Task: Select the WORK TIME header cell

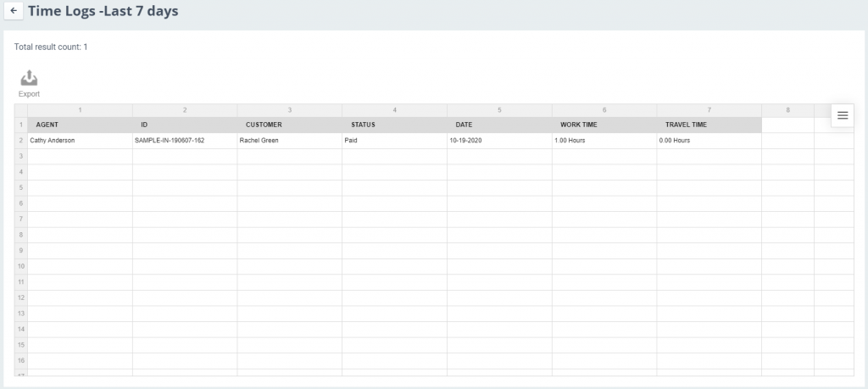Action: [604, 125]
